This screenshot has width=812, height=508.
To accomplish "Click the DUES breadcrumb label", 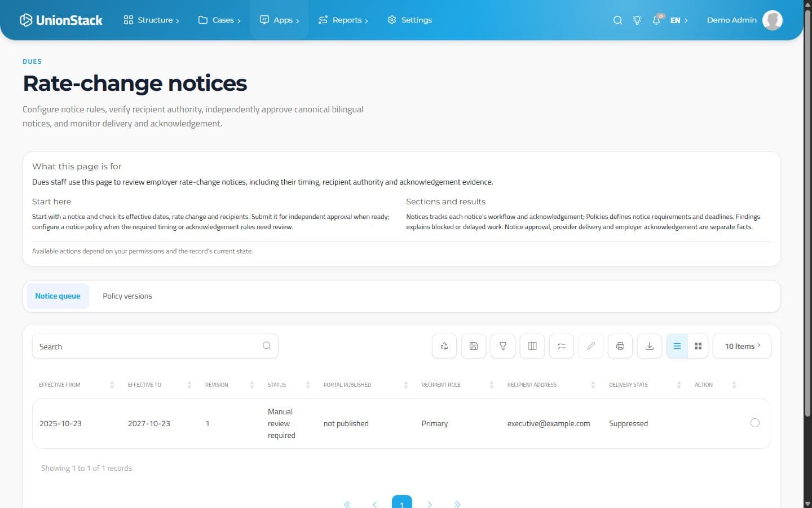I will (x=32, y=62).
